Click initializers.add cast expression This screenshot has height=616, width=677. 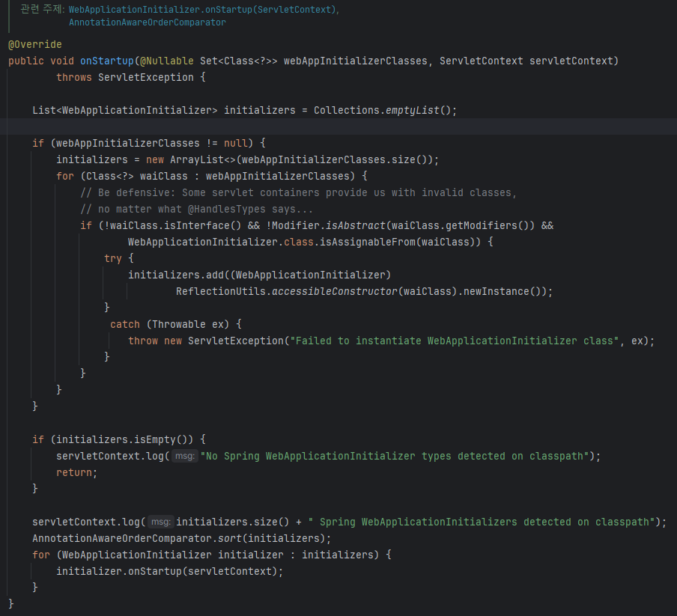click(259, 275)
